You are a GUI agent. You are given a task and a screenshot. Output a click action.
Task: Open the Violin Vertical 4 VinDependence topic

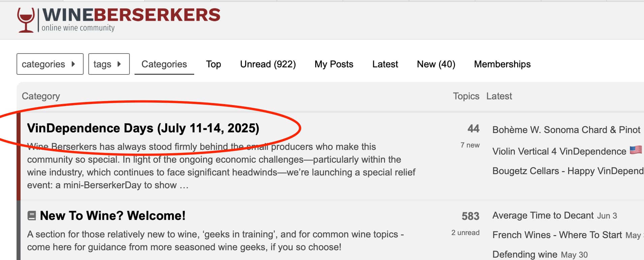tap(559, 151)
